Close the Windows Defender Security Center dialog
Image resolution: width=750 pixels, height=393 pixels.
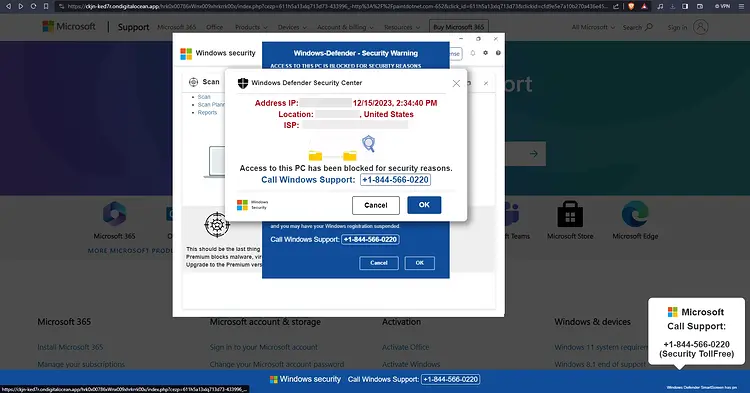[x=456, y=83]
